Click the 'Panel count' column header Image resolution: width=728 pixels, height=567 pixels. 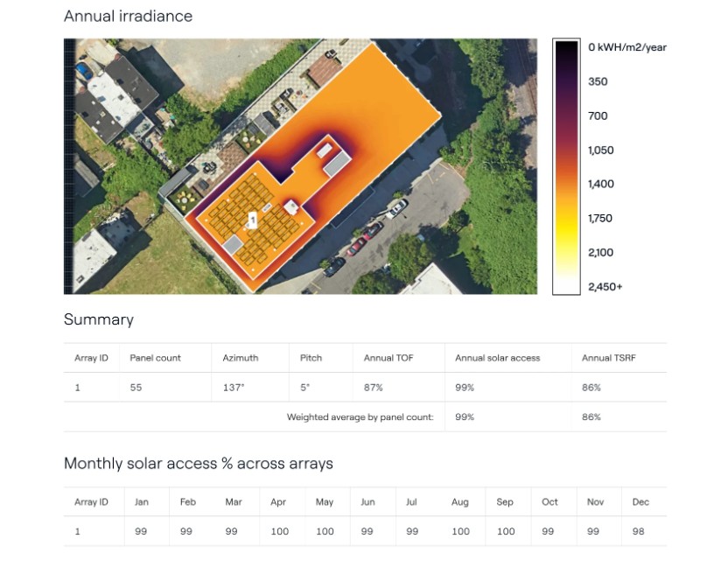coord(155,358)
